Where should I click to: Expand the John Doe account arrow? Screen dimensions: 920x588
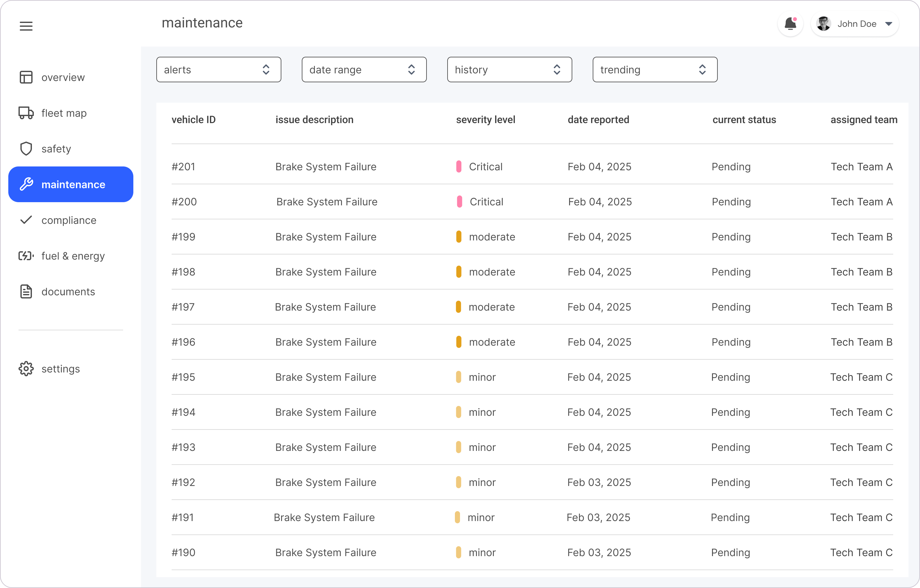pyautogui.click(x=889, y=24)
